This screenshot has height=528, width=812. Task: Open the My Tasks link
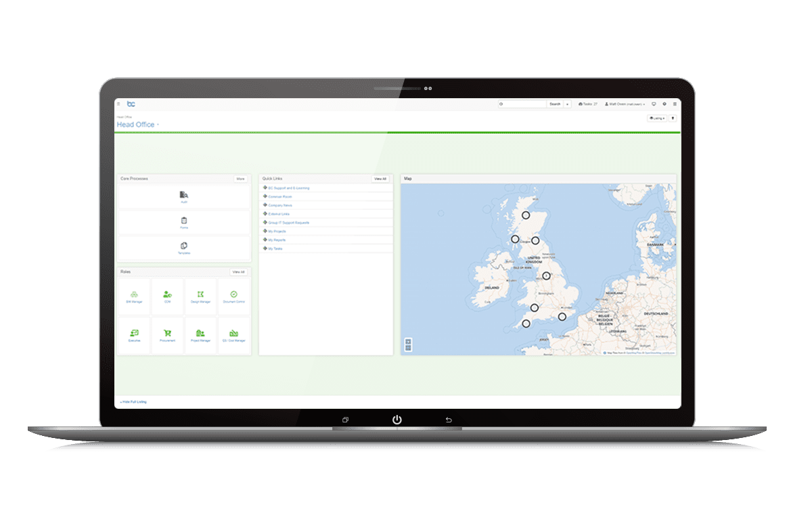[x=275, y=248]
